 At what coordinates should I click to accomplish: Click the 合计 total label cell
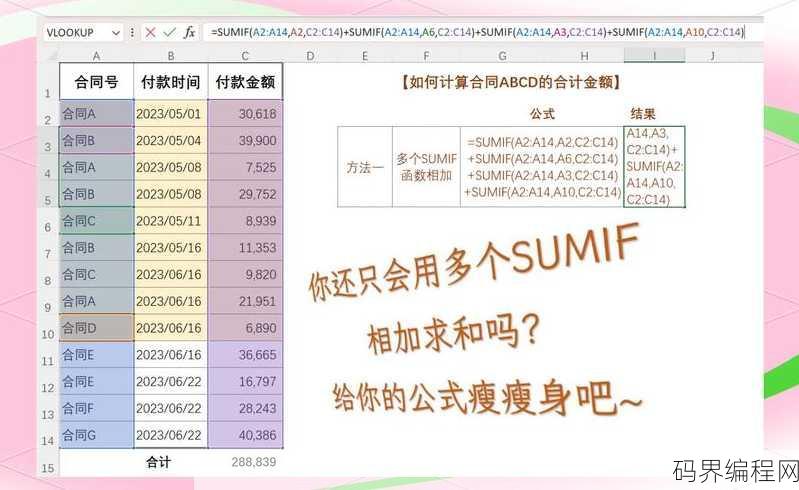[158, 462]
